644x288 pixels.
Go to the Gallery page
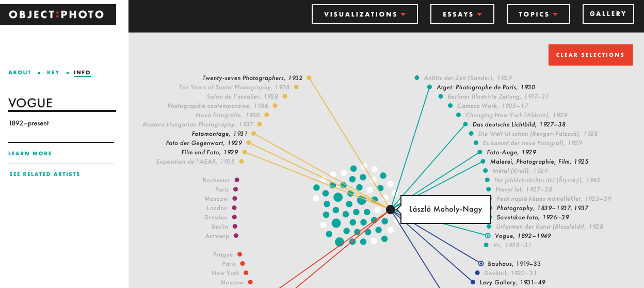click(x=608, y=14)
